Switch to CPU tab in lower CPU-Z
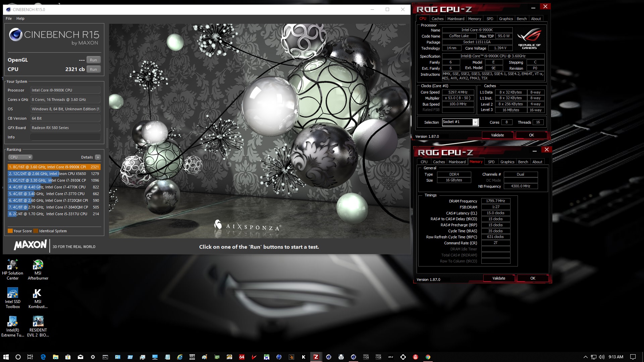 pyautogui.click(x=424, y=162)
